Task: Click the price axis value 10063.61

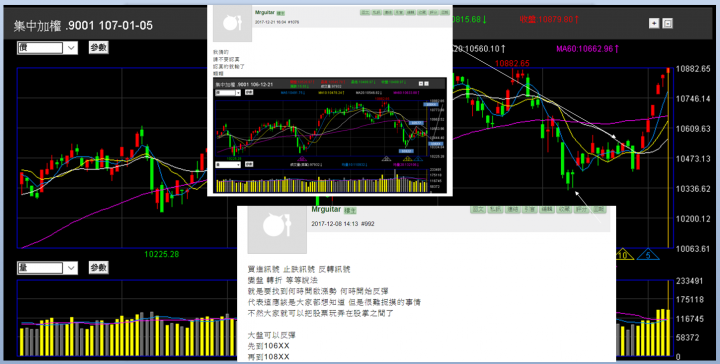Action: tap(693, 249)
